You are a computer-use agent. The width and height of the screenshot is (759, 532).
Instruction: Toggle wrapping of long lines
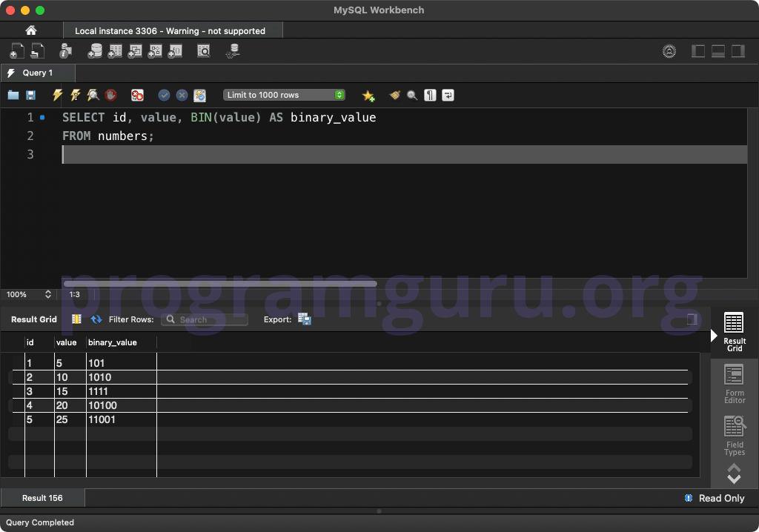click(x=448, y=95)
